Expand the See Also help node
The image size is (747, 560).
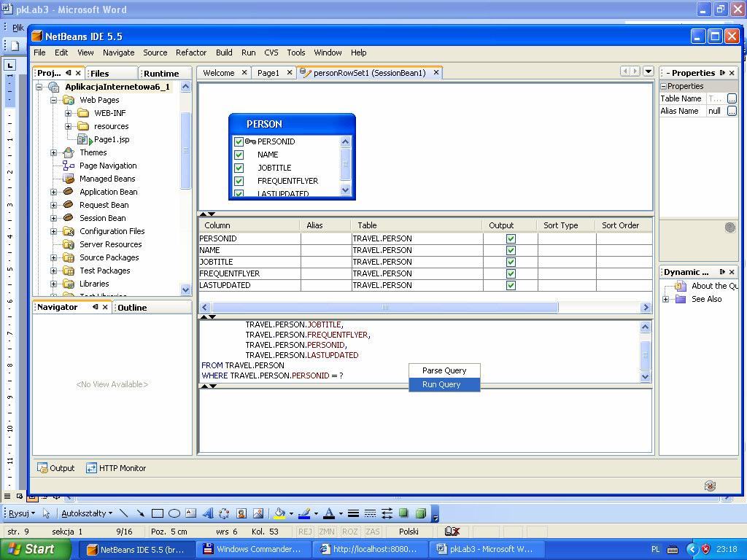coord(666,299)
